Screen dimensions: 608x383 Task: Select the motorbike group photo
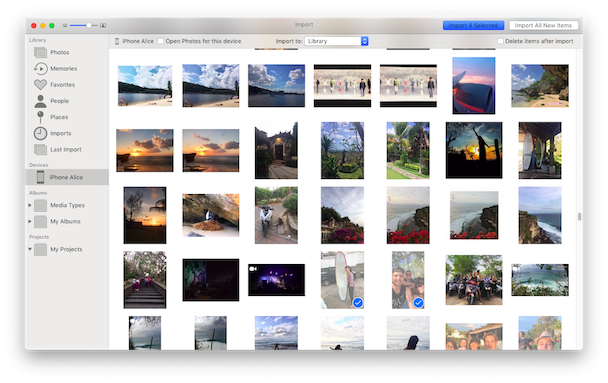coord(474,280)
